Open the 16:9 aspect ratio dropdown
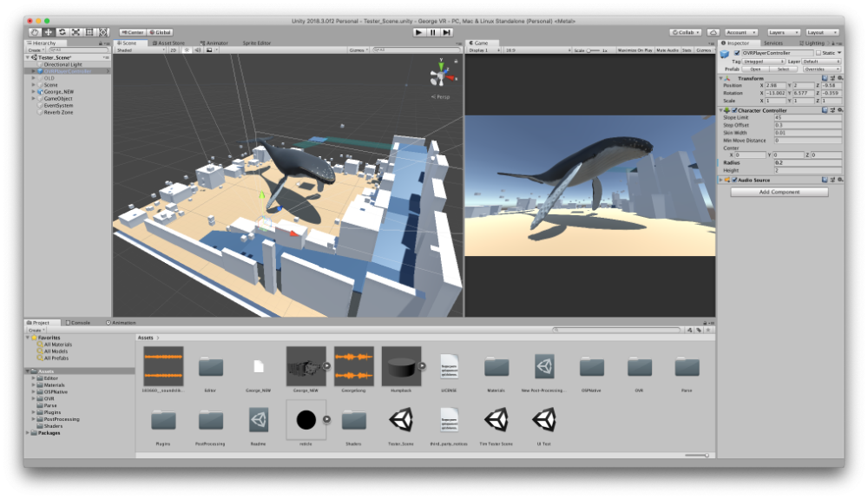Screen dimensions: 868x499 pyautogui.click(x=537, y=50)
